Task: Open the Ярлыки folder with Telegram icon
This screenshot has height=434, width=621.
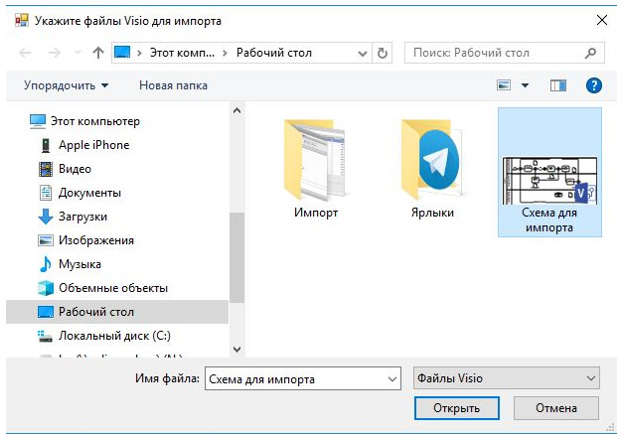Action: coord(432,165)
